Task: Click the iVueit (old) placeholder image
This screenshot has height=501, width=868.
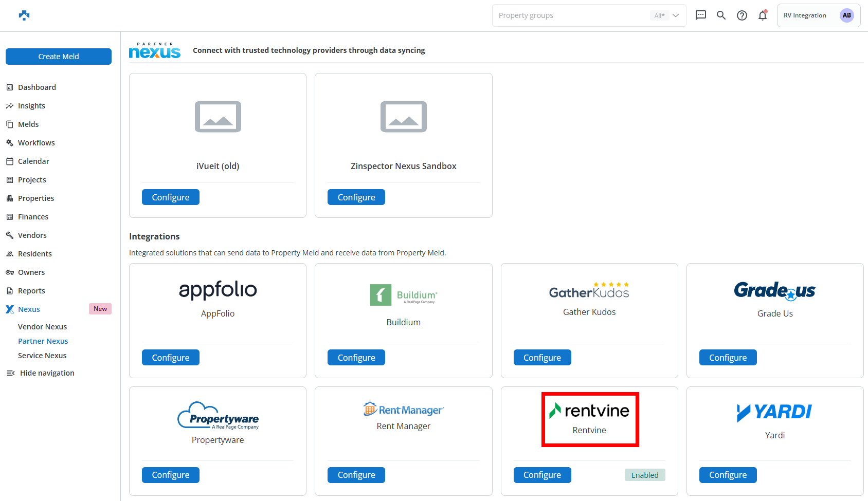Action: (x=218, y=117)
